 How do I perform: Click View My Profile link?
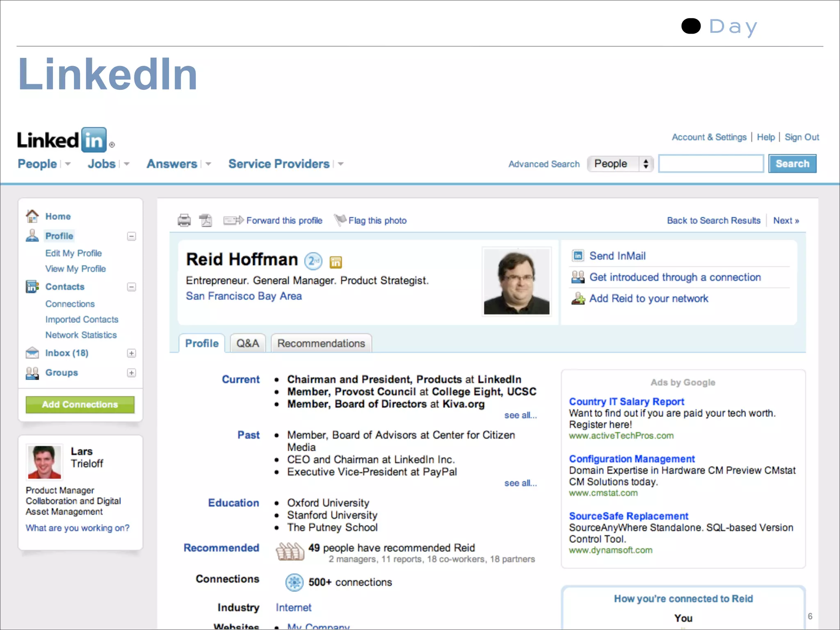(x=75, y=269)
